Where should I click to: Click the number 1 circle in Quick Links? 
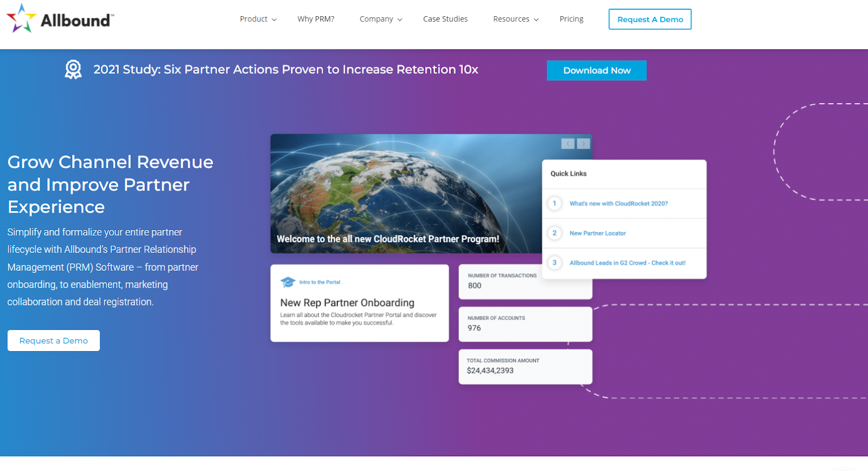click(554, 203)
